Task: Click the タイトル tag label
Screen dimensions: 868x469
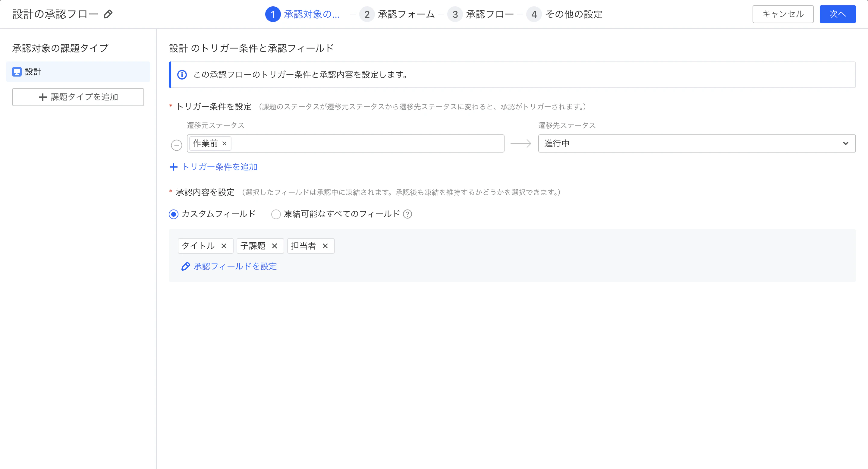Action: tap(199, 246)
